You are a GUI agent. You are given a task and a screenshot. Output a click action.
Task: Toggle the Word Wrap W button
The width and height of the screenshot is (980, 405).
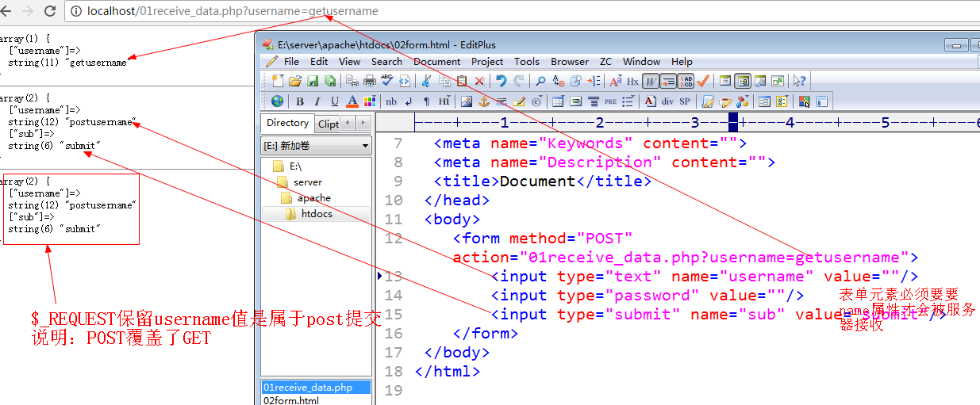[651, 81]
